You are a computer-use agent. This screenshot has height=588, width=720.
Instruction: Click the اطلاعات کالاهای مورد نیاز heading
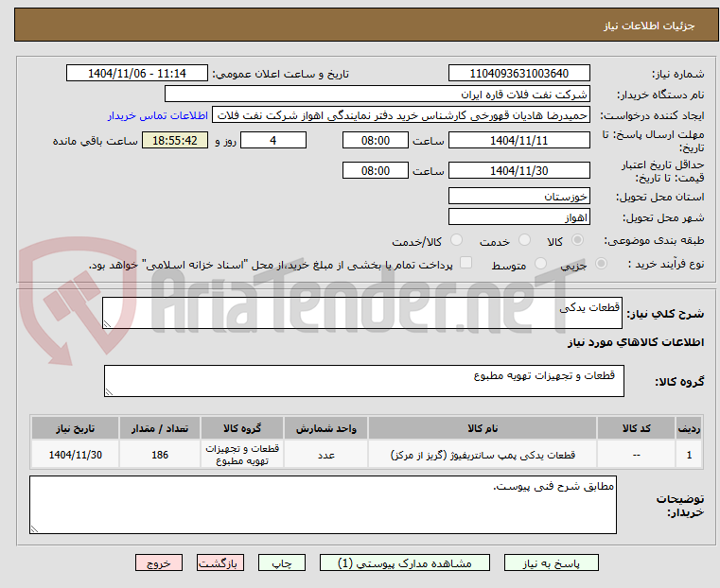point(636,342)
